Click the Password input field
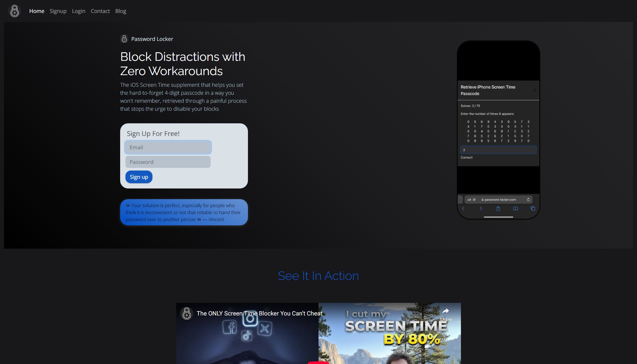The height and width of the screenshot is (364, 637). tap(168, 162)
